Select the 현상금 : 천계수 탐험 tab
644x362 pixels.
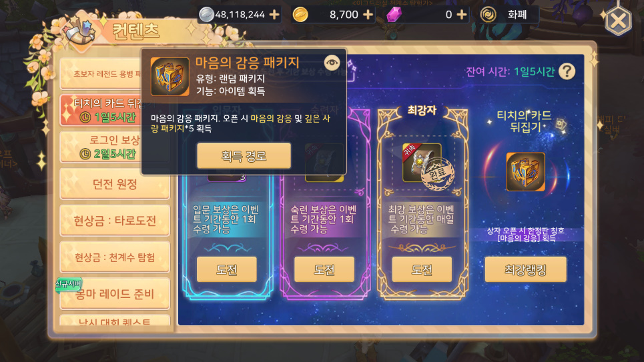click(115, 257)
